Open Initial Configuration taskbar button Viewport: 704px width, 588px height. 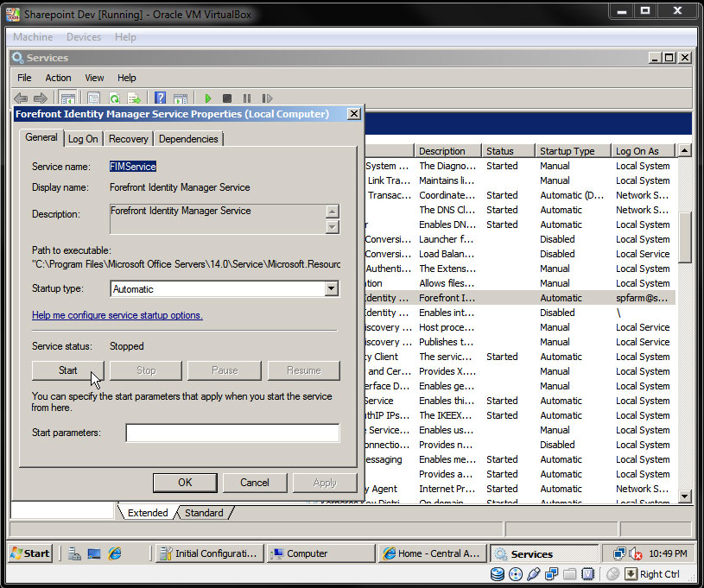[209, 553]
